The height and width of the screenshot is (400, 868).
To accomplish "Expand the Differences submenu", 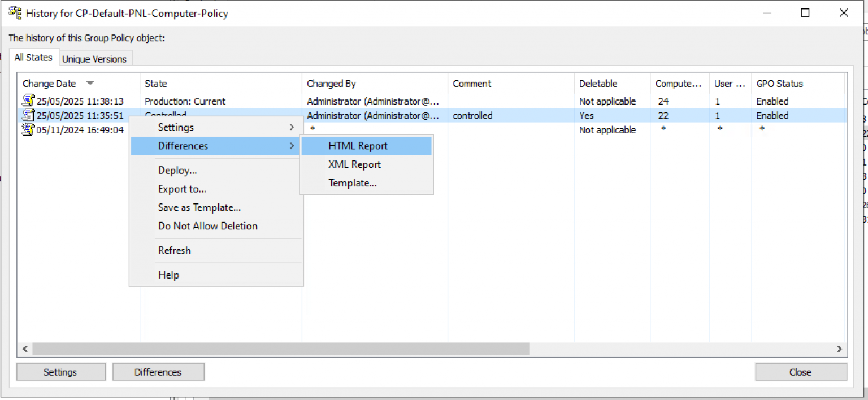I will click(183, 146).
